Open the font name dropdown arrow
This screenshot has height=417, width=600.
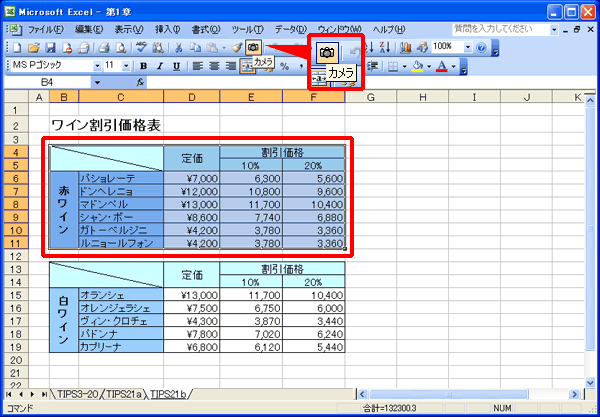[98, 66]
